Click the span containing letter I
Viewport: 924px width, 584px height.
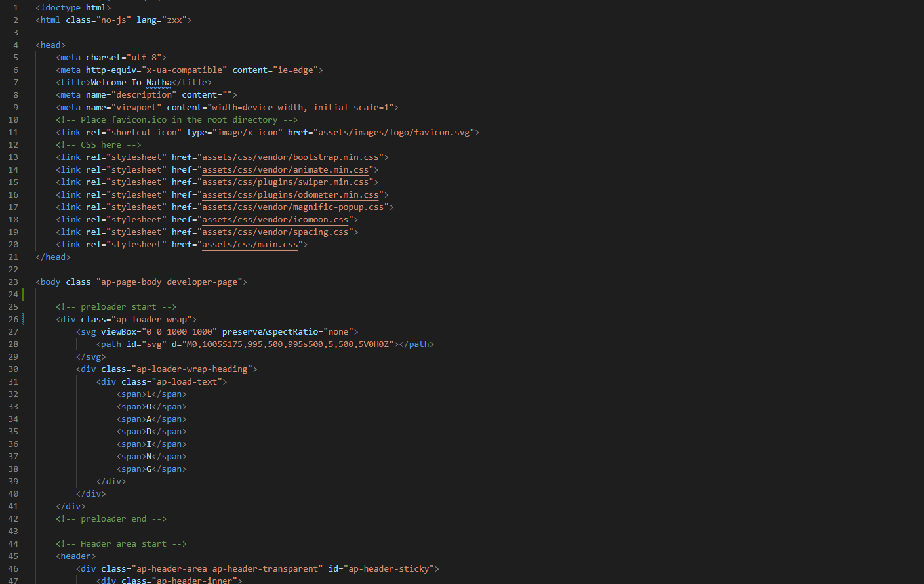(151, 444)
